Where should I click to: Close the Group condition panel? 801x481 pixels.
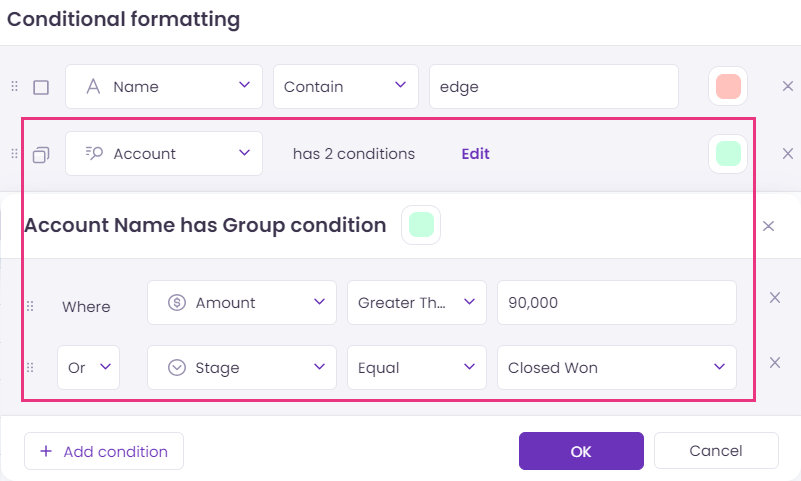click(x=768, y=226)
